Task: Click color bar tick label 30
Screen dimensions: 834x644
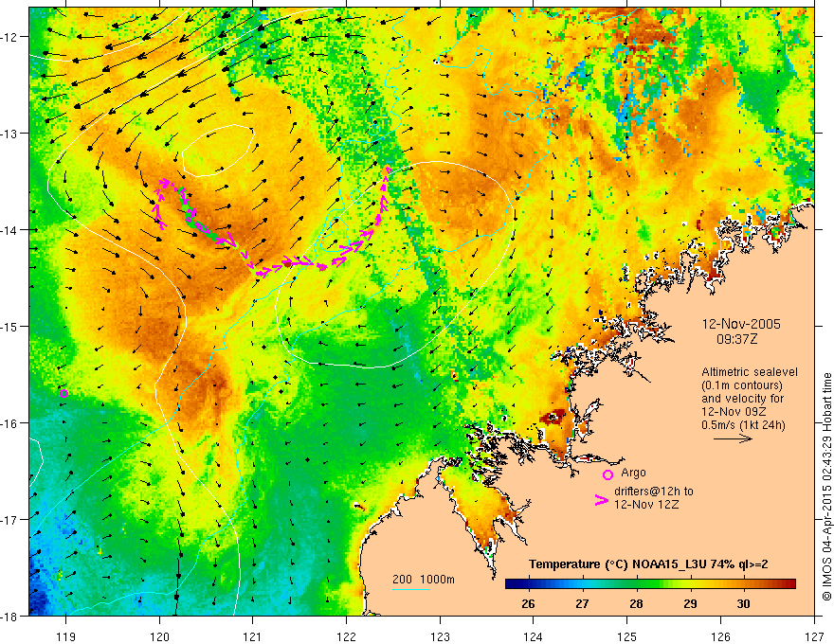Action: pos(744,603)
